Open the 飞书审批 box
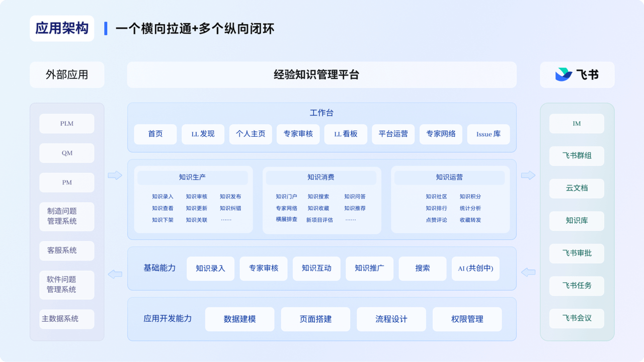 pos(577,253)
